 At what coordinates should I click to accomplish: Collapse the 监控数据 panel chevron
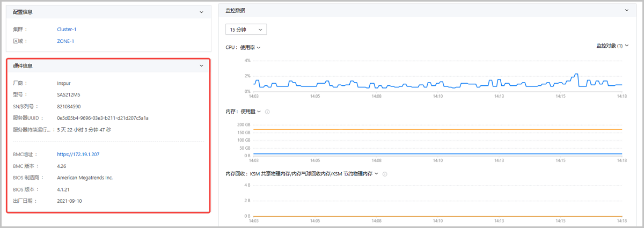point(626,11)
